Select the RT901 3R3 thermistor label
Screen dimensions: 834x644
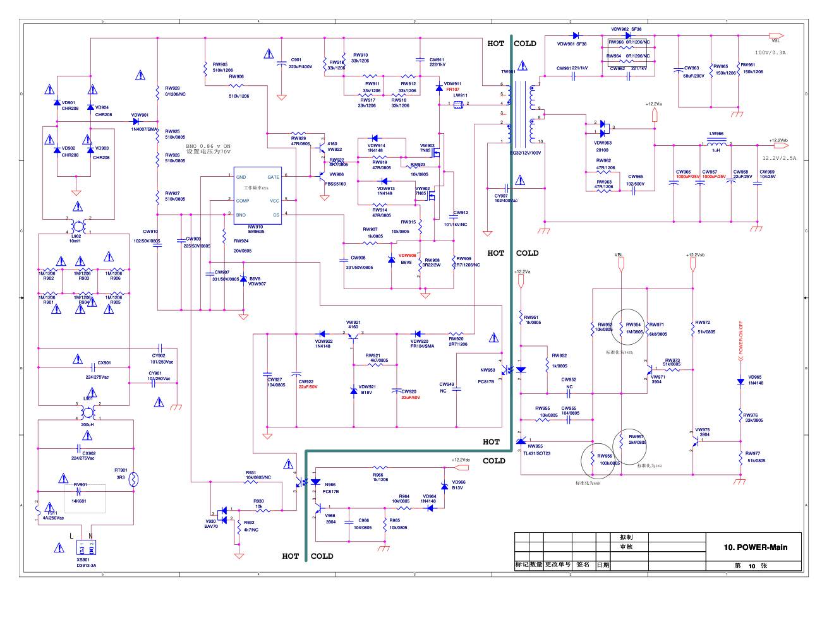pyautogui.click(x=121, y=474)
